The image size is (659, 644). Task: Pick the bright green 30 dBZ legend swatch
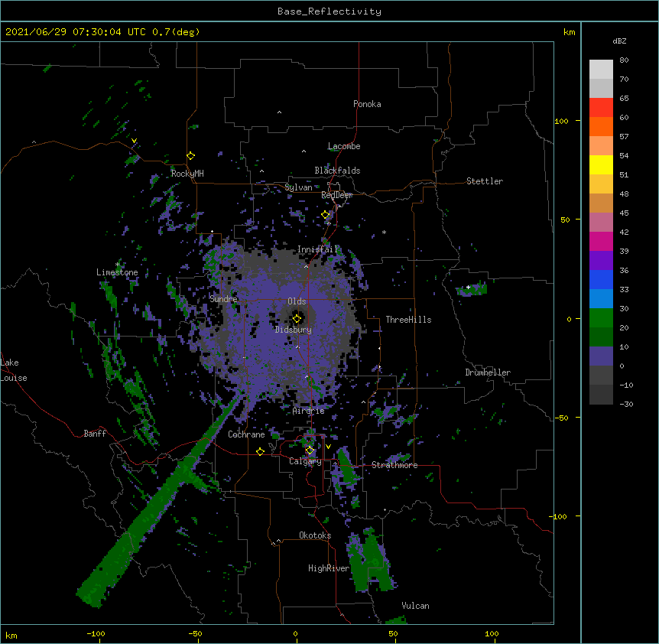[x=601, y=318]
